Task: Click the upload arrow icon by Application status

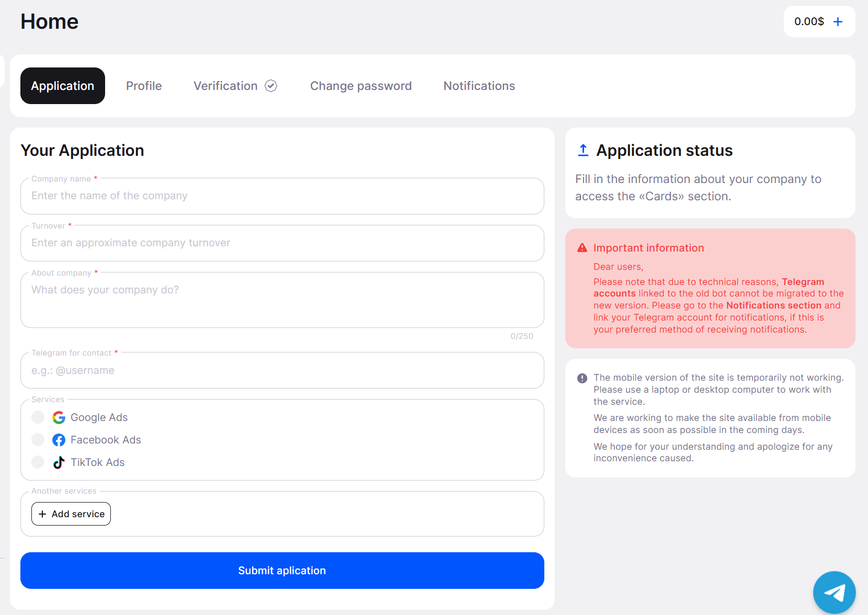Action: point(583,150)
